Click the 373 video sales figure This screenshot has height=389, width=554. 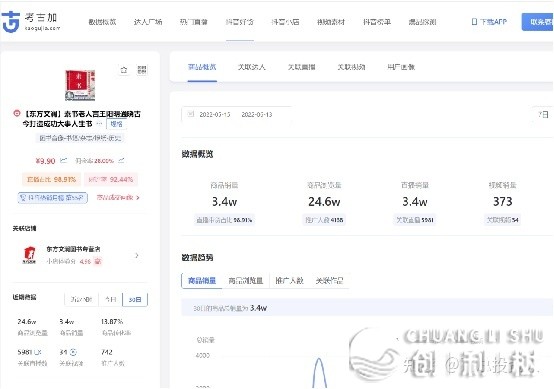[503, 202]
